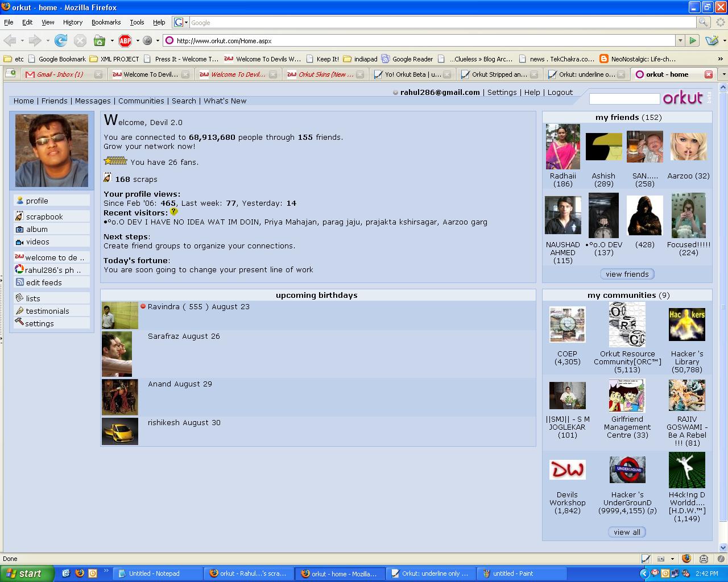This screenshot has height=582, width=728.
Task: Click the view all communities button
Action: tap(627, 532)
